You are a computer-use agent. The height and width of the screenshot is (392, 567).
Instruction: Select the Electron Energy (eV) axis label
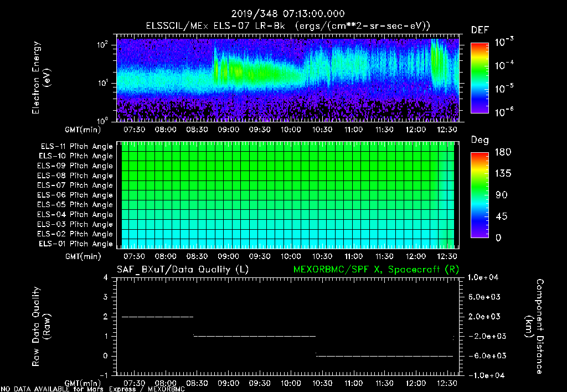tap(41, 78)
